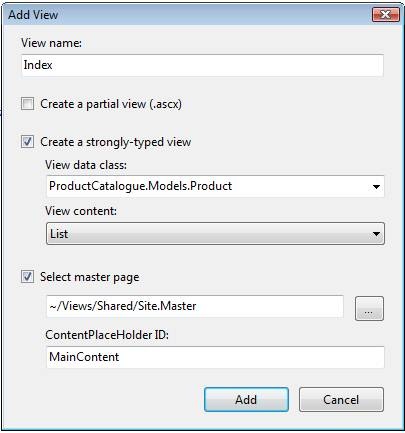Click the ProductCatalogue.Models.Product combo box text
The width and height of the screenshot is (405, 433).
[x=140, y=186]
